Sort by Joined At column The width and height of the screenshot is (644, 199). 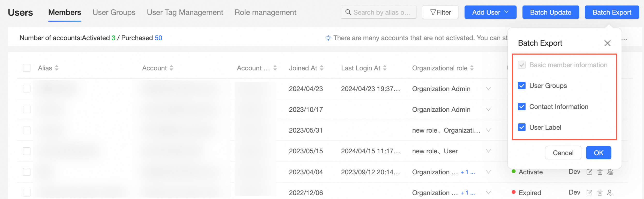point(322,68)
